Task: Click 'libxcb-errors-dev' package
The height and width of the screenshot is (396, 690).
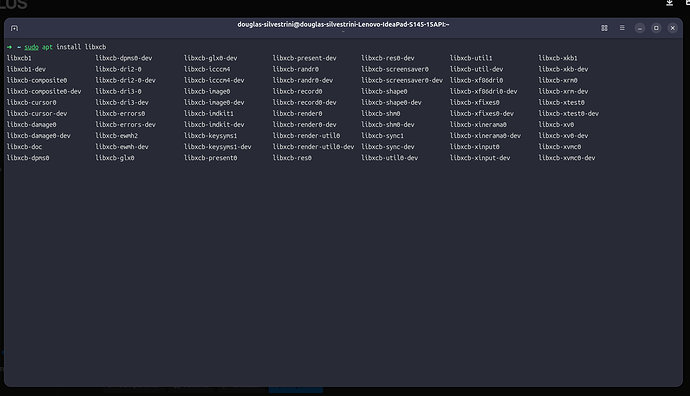Action: pos(125,125)
